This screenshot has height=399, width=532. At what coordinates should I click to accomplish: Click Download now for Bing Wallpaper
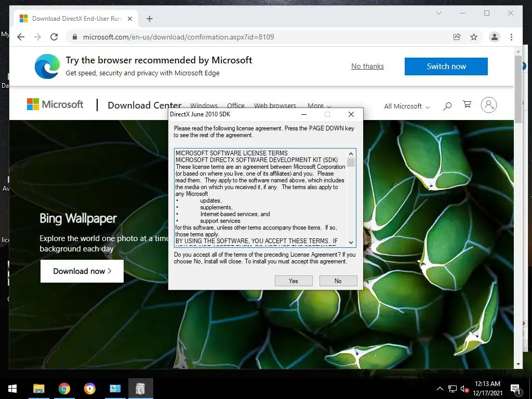(x=82, y=271)
